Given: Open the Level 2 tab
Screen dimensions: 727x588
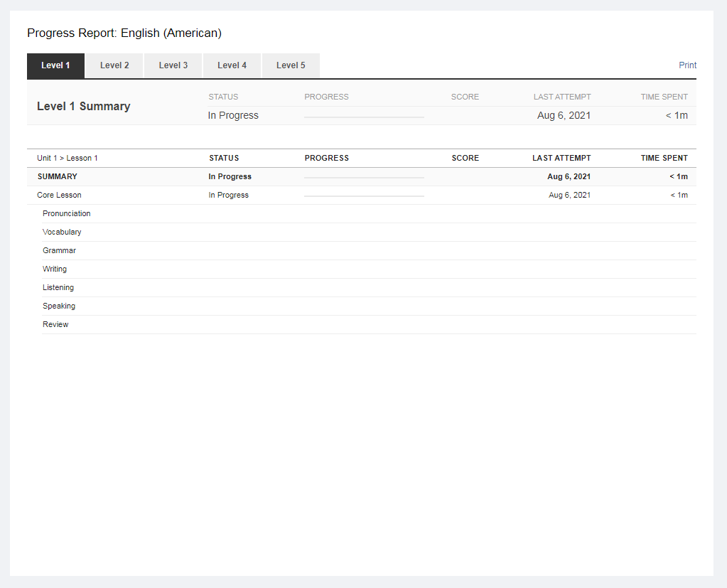Looking at the screenshot, I should tap(114, 65).
